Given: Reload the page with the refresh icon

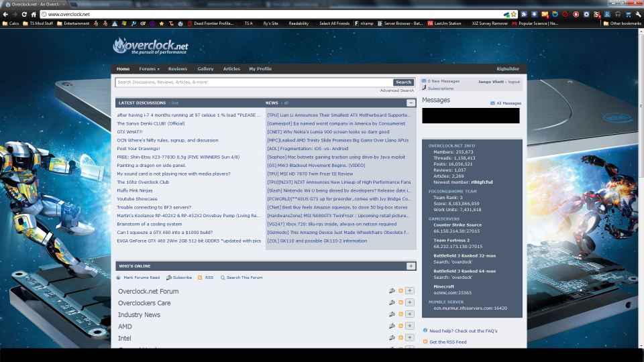Looking at the screenshot, I should coord(24,14).
